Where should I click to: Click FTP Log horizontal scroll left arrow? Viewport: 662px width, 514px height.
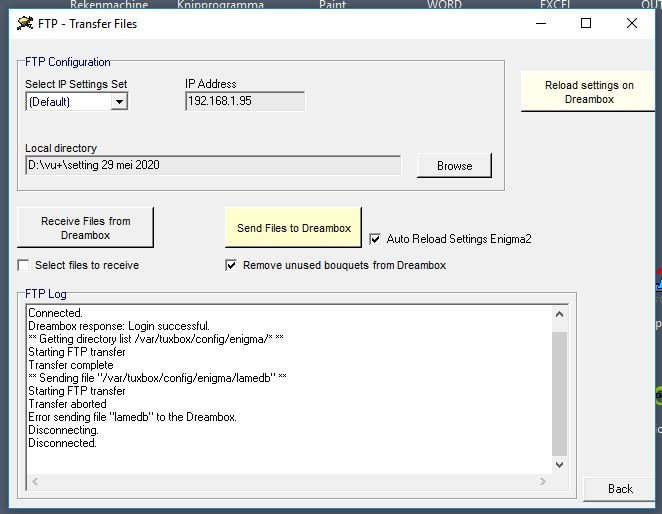point(35,481)
